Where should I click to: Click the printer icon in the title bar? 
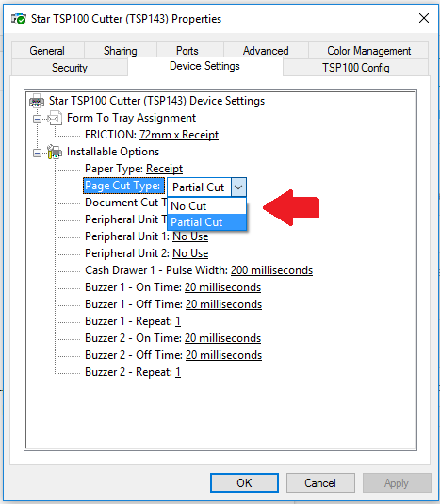18,19
